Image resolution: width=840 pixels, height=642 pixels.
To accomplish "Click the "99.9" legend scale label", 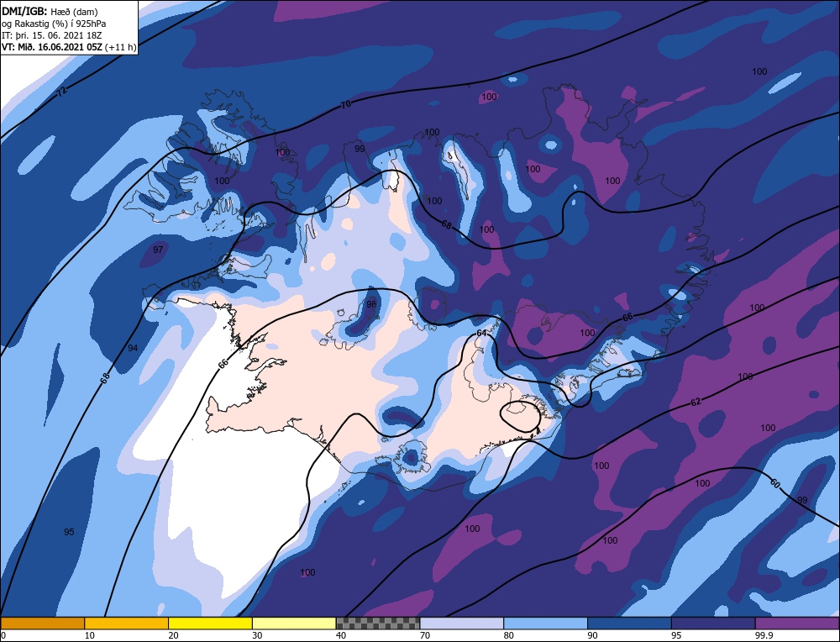I will point(763,635).
